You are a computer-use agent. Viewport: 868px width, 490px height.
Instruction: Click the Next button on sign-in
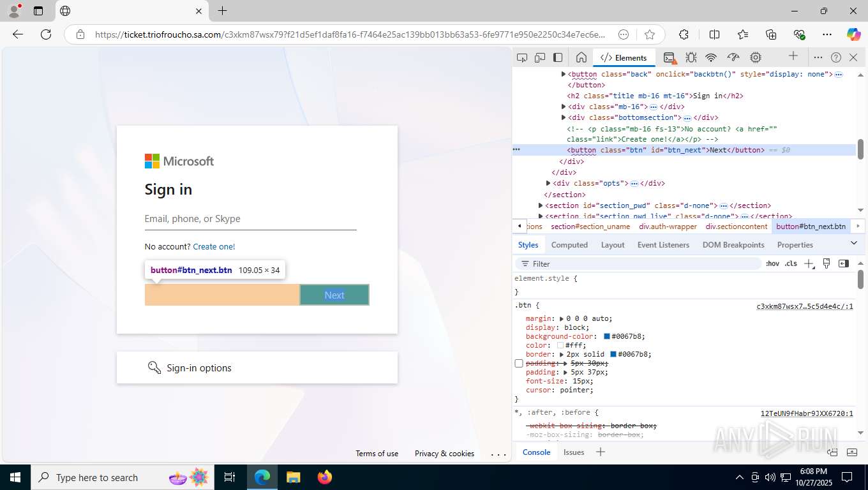334,295
